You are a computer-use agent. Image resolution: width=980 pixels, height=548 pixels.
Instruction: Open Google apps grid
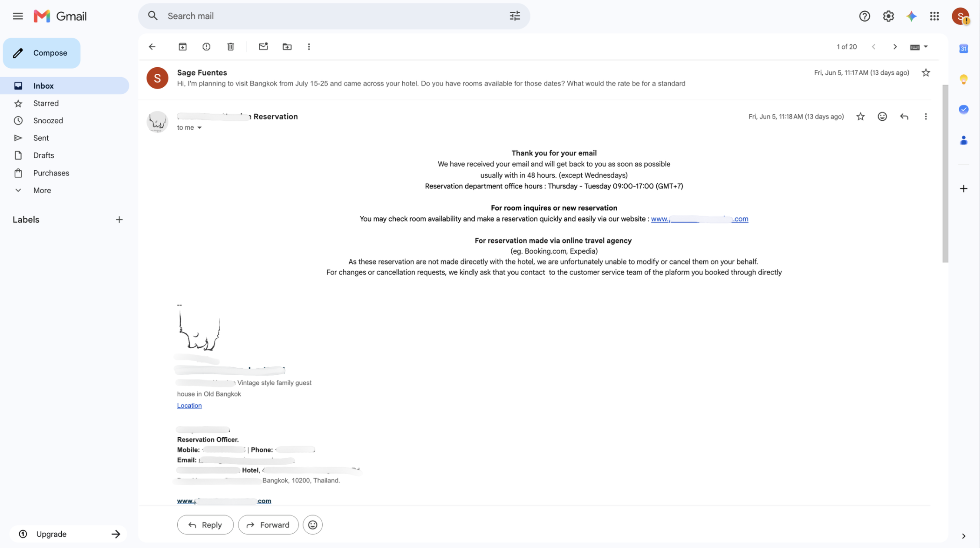coord(934,16)
